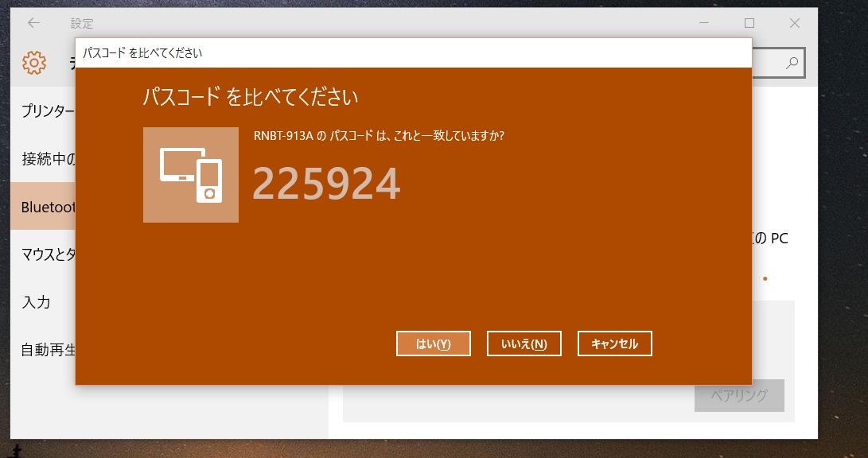The width and height of the screenshot is (868, 458).
Task: Click the パスコードを比べてください dialog title bar
Action: click(414, 53)
